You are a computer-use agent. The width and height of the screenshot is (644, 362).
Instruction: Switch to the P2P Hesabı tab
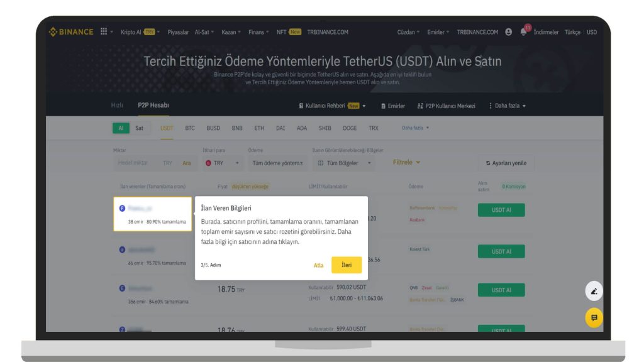[153, 105]
